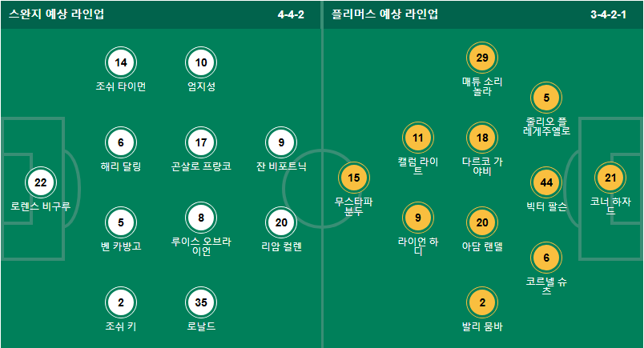The height and width of the screenshot is (348, 644).
Task: Select number 10 엄지성 player circle
Action: pos(201,62)
